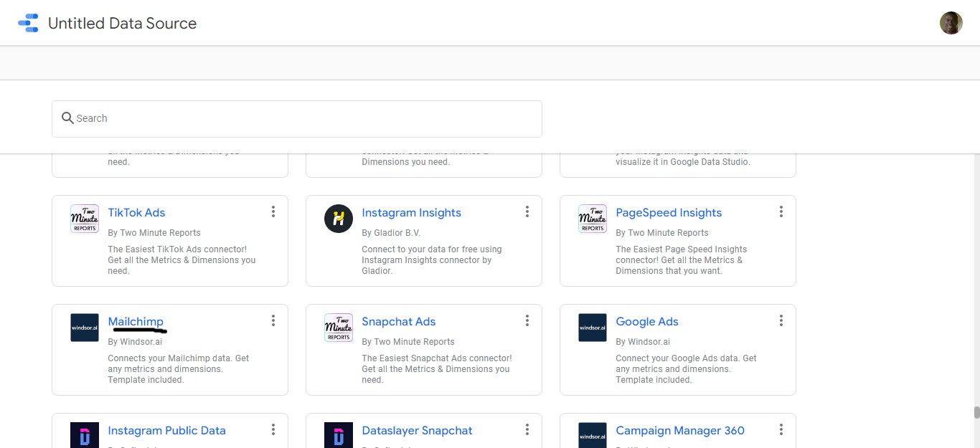Open the Dataslayer Snapchat connector
980x448 pixels.
[x=417, y=431]
